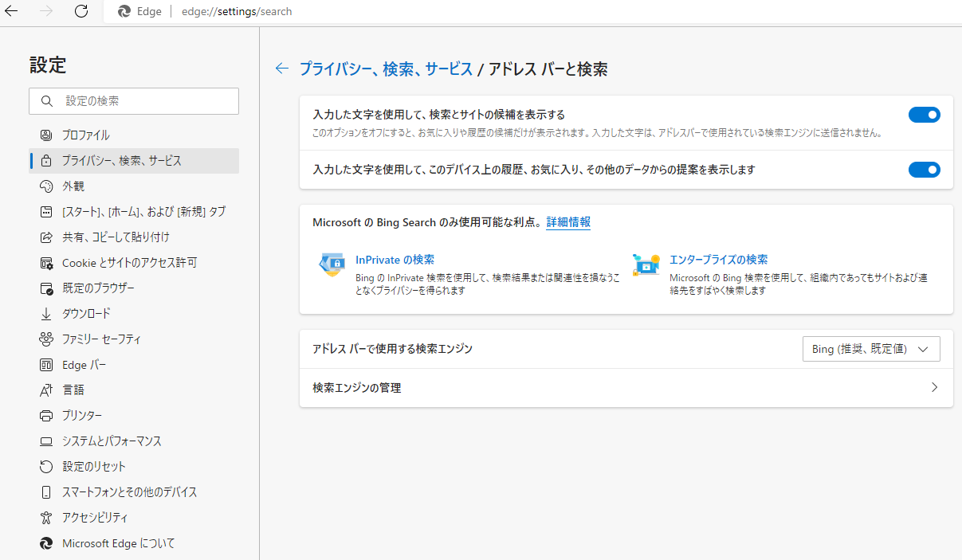Click the ダウンロード download arrow icon

pos(46,314)
